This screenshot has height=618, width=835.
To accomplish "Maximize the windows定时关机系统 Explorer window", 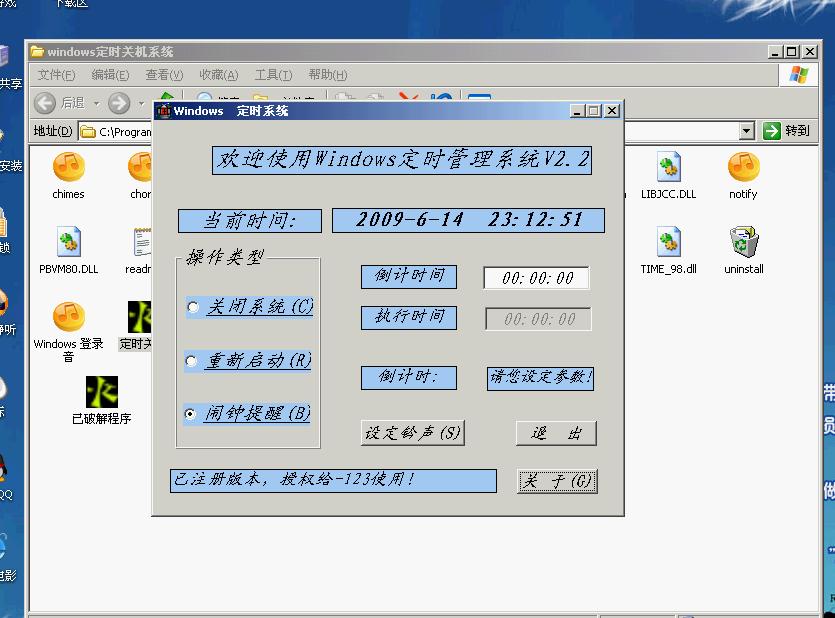I will 792,52.
